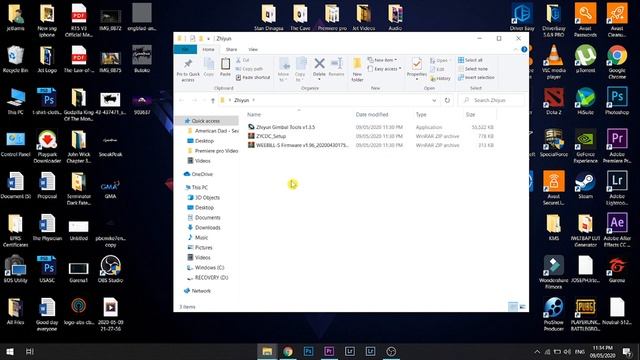This screenshot has width=640, height=360.
Task: Open Documents in navigation pane
Action: pyautogui.click(x=207, y=218)
